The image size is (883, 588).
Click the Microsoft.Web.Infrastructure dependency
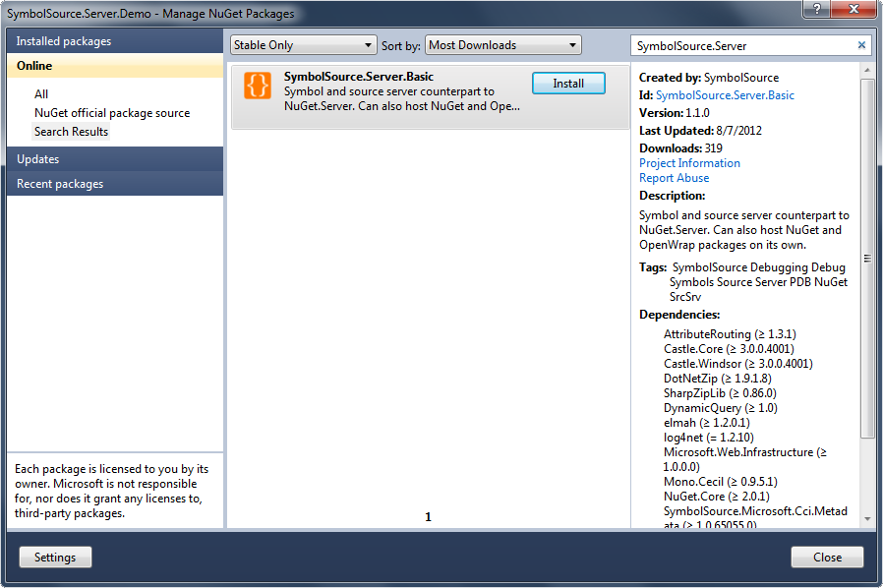point(744,459)
